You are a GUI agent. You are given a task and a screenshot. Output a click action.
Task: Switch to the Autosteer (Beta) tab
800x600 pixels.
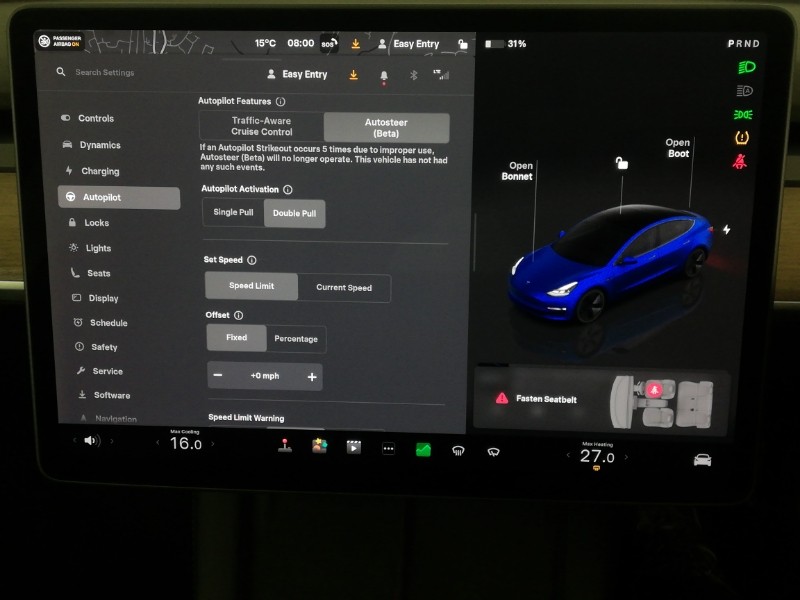coord(386,127)
